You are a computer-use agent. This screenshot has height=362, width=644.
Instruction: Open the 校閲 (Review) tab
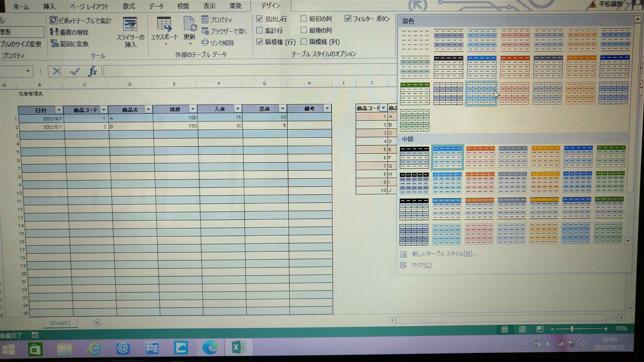(x=183, y=6)
